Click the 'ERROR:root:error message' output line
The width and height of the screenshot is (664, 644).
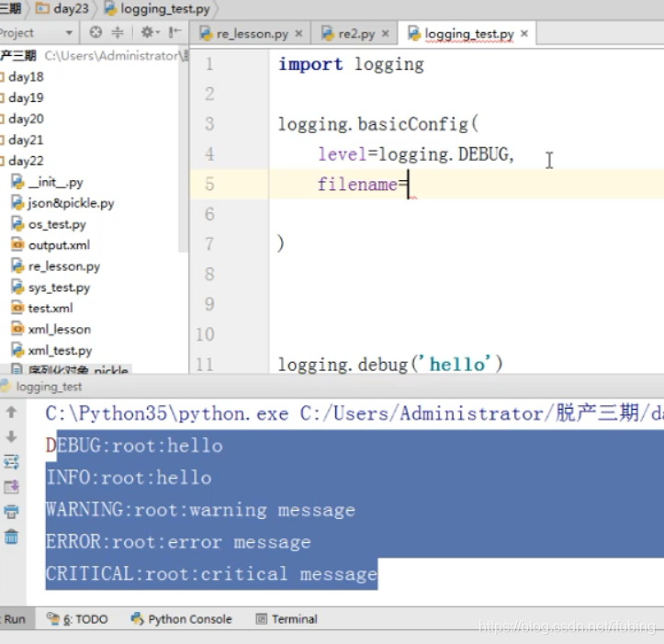pos(178,542)
